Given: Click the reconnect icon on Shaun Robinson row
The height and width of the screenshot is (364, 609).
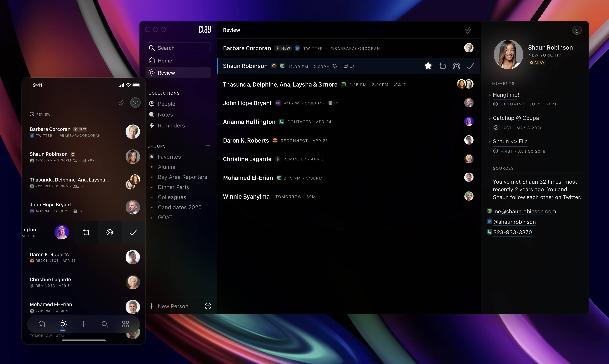Looking at the screenshot, I should [456, 66].
